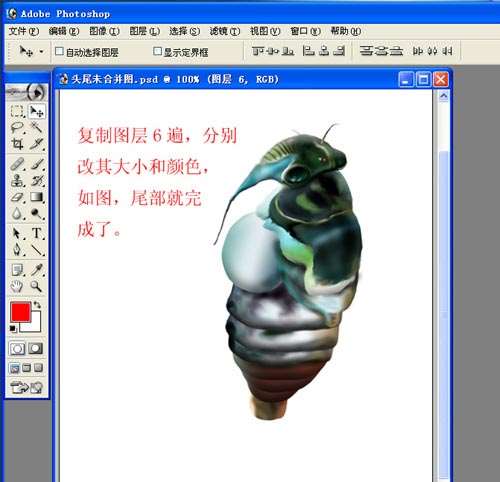Select the Zoom magnifier tool
500x482 pixels.
pos(36,286)
